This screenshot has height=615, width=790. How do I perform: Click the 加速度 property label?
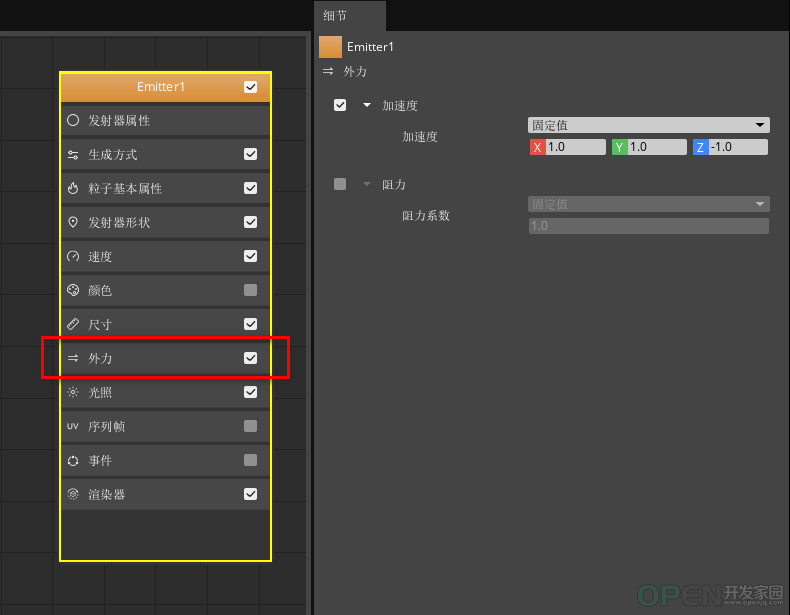[x=420, y=136]
